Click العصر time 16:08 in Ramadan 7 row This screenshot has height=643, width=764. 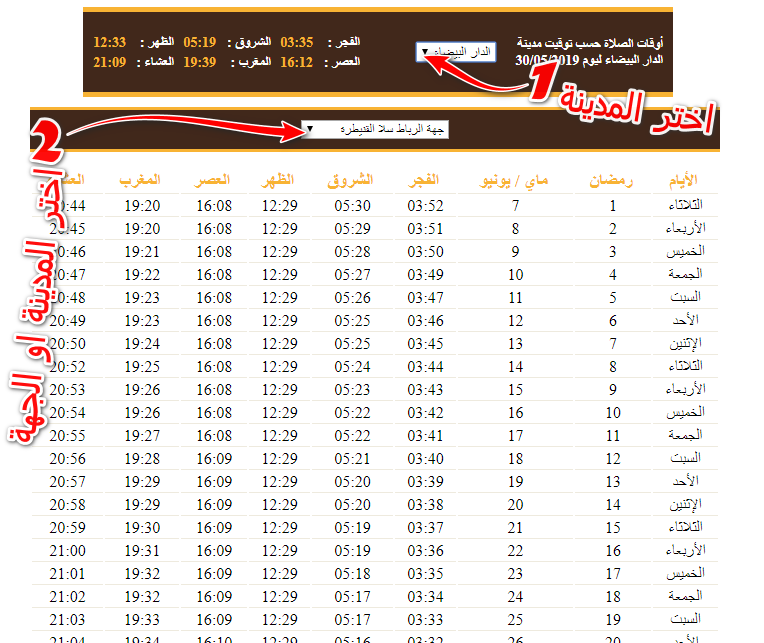point(214,343)
